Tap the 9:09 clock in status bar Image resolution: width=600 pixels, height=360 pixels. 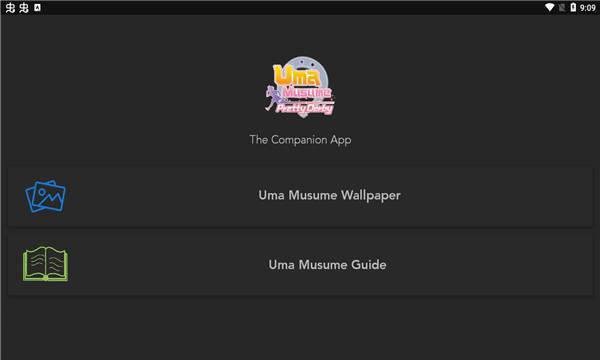(587, 8)
